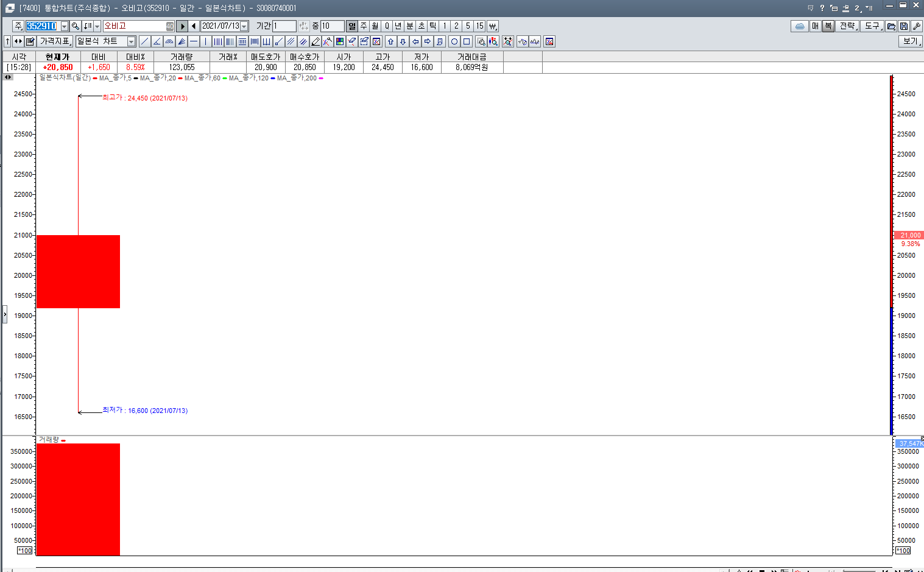924x572 pixels.
Task: Click the back arrow beside the date
Action: 194,26
